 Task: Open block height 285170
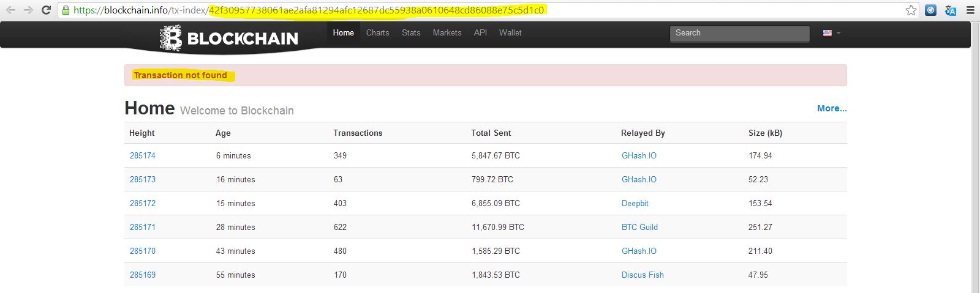[x=143, y=251]
